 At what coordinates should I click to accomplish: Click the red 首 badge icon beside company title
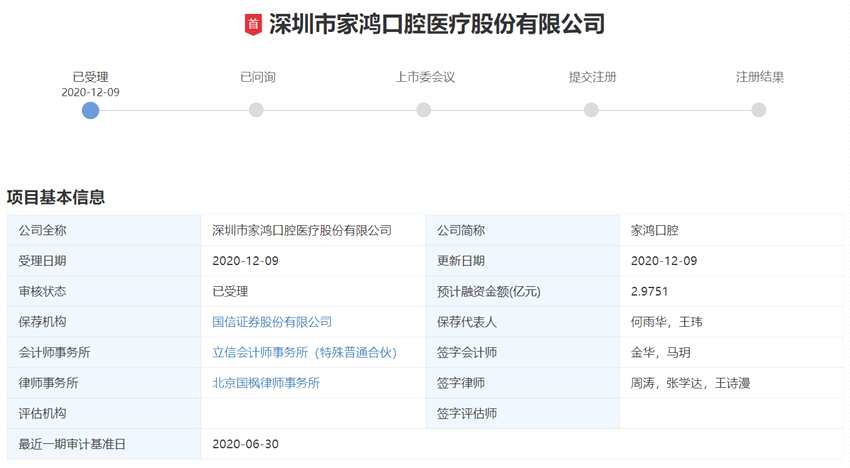click(x=253, y=24)
